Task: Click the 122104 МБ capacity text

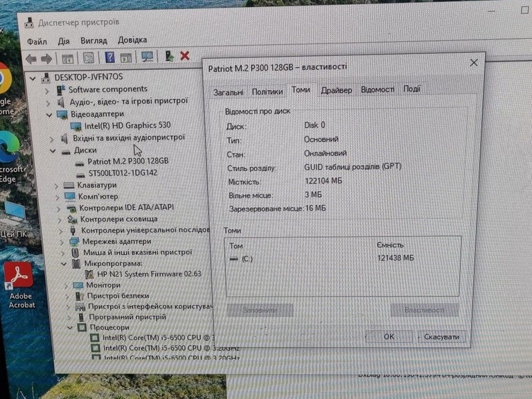Action: (323, 181)
